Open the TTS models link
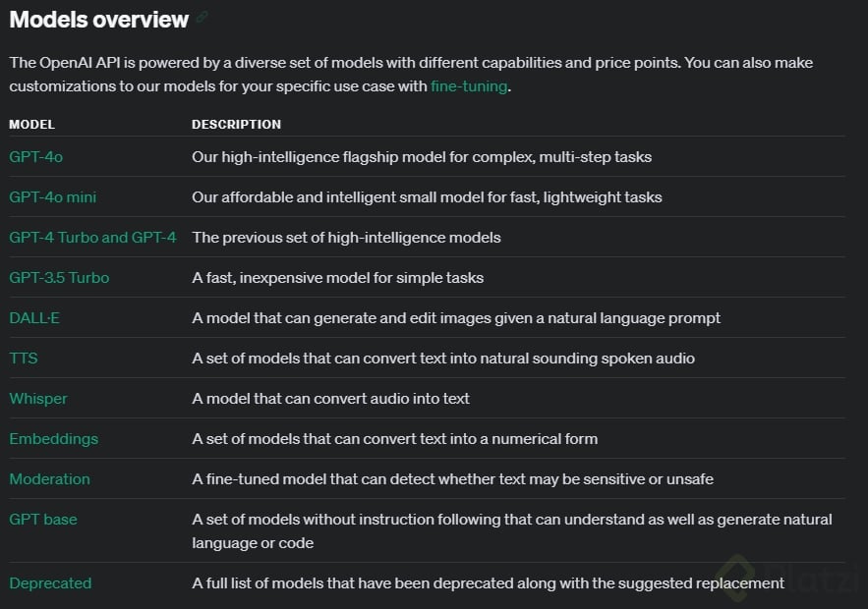 coord(24,359)
